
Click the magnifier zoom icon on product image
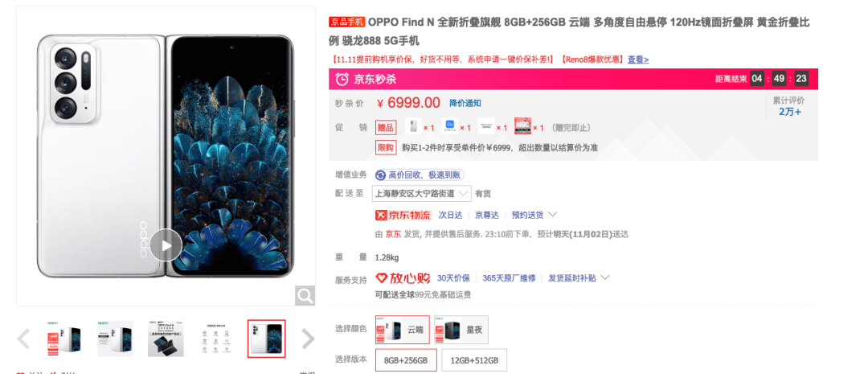pos(305,295)
